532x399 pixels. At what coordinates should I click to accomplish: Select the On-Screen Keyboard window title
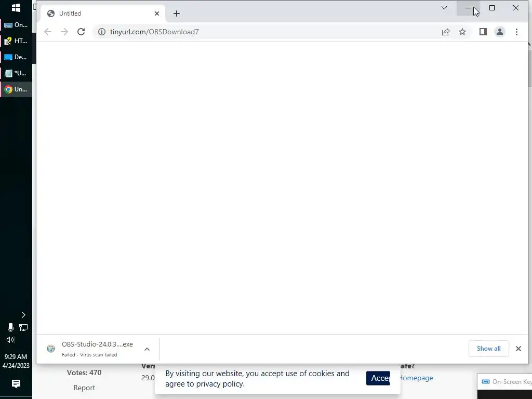(512, 382)
